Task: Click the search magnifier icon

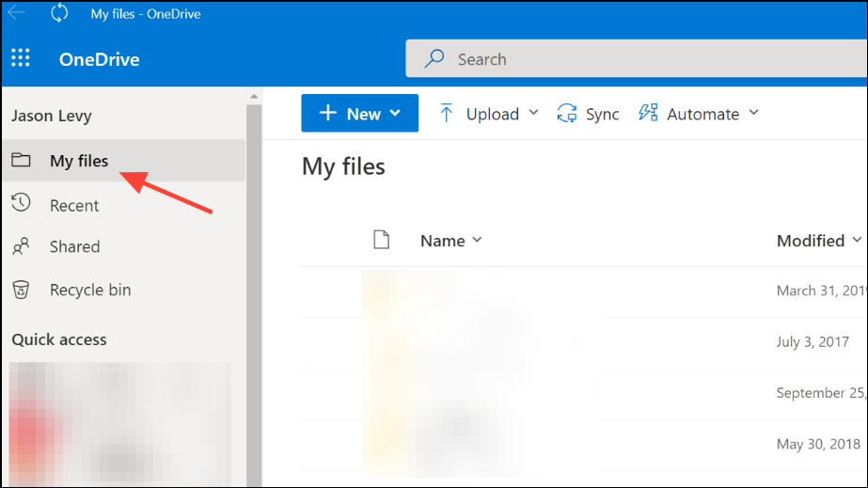Action: [434, 58]
